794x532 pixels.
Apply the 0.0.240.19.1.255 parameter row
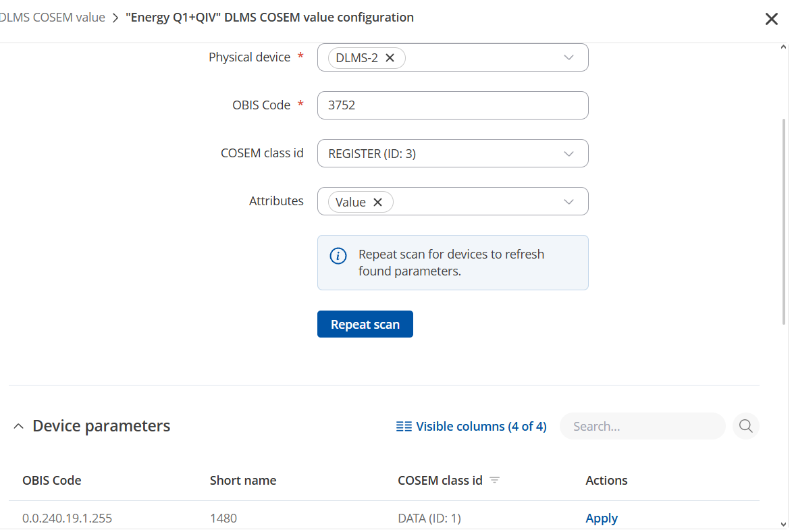pyautogui.click(x=602, y=518)
